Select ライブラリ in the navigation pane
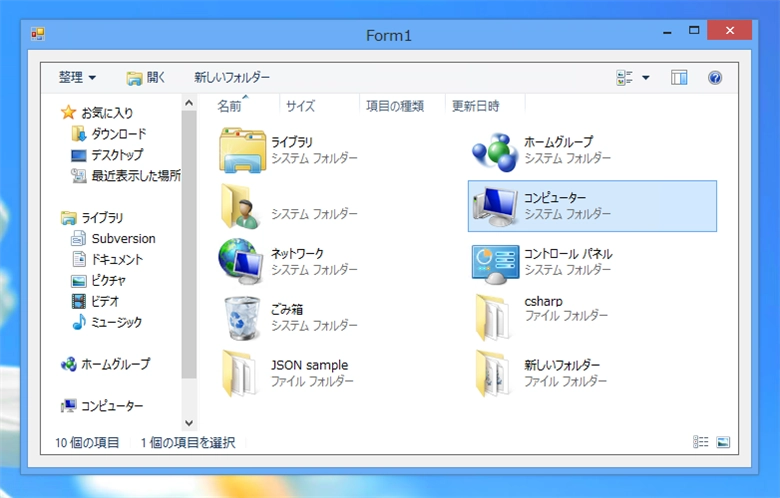Viewport: 780px width, 498px height. (102, 217)
